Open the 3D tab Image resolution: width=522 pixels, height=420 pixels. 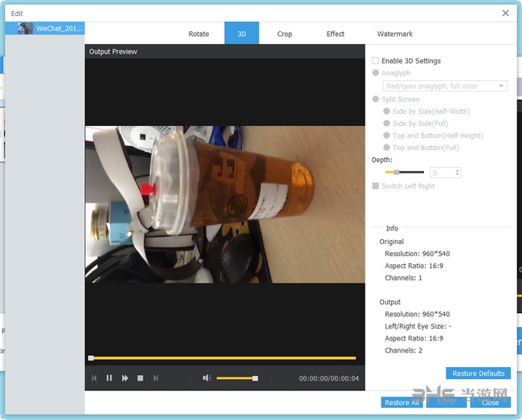tap(242, 33)
